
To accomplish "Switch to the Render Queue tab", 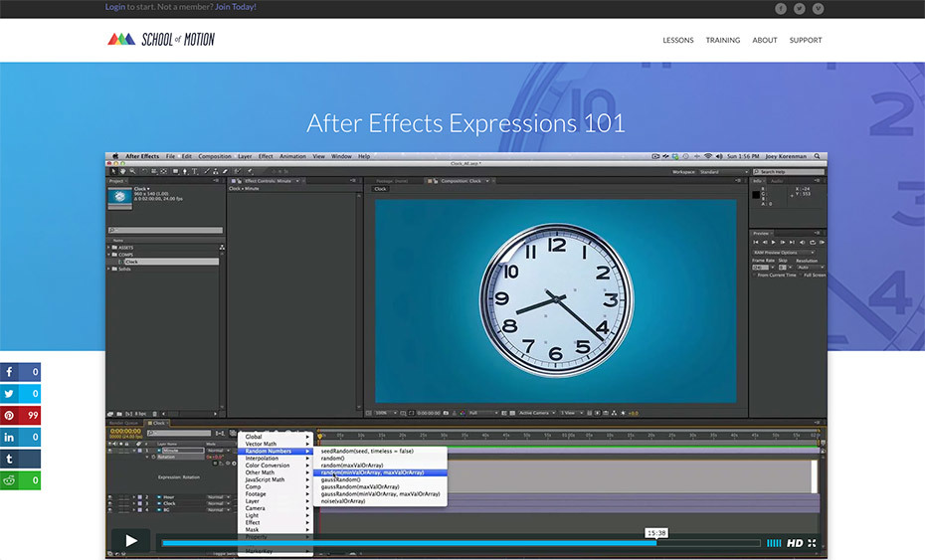I will [124, 423].
